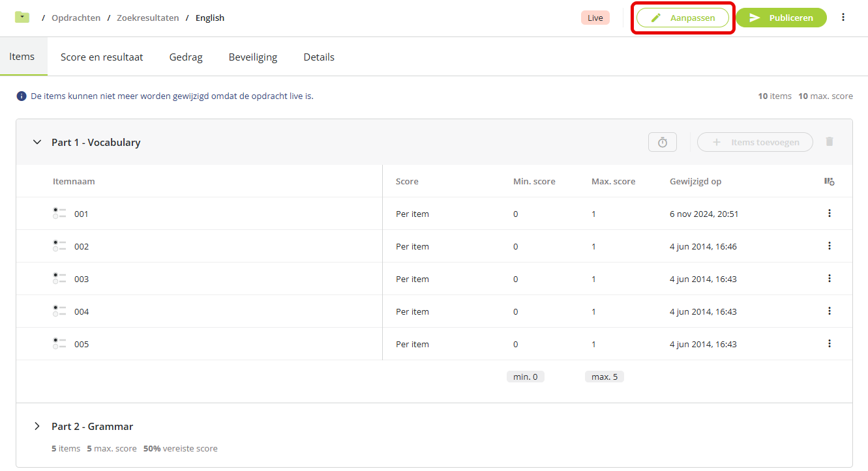
Task: Expand the Part 2 - Grammar section
Action: point(37,426)
